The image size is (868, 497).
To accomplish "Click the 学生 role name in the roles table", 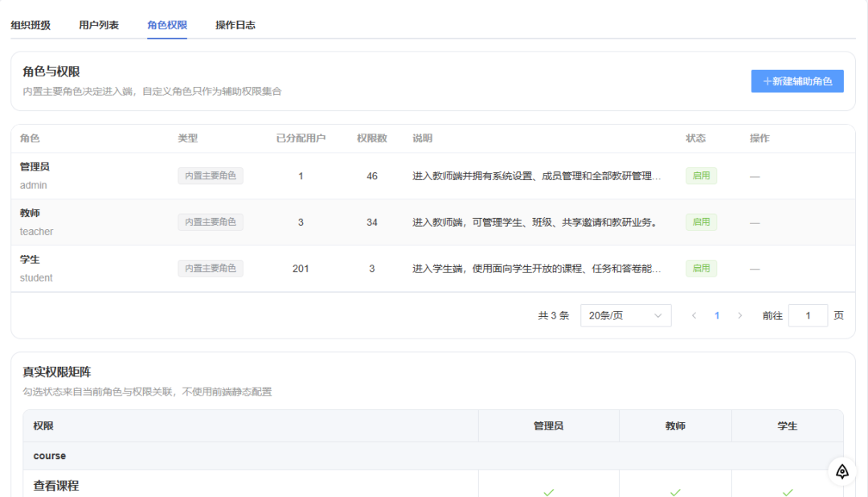I will 30,259.
